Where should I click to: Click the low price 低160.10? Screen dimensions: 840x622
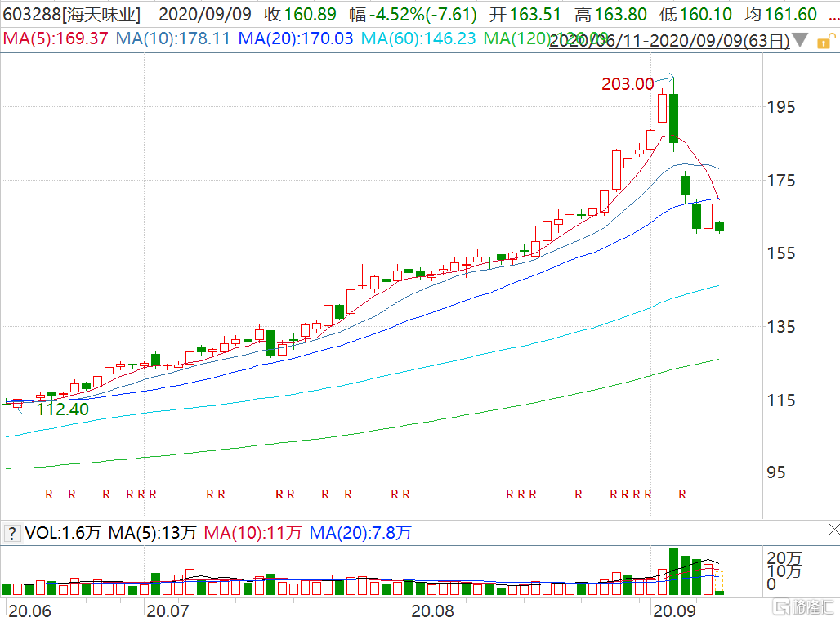[695, 14]
